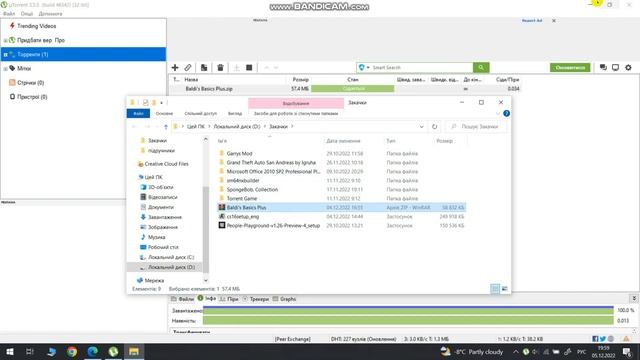
Task: Click the warning triangle in uTorrent status bar
Action: coord(626,339)
